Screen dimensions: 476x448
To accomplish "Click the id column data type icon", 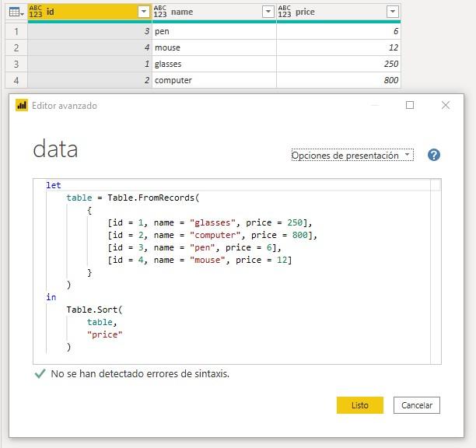I will pyautogui.click(x=36, y=12).
